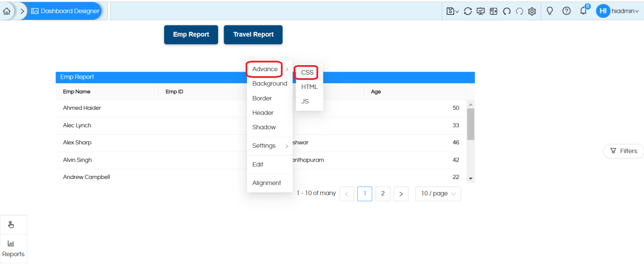Click the table scrollbar down arrow
Image resolution: width=644 pixels, height=277 pixels.
pyautogui.click(x=471, y=179)
